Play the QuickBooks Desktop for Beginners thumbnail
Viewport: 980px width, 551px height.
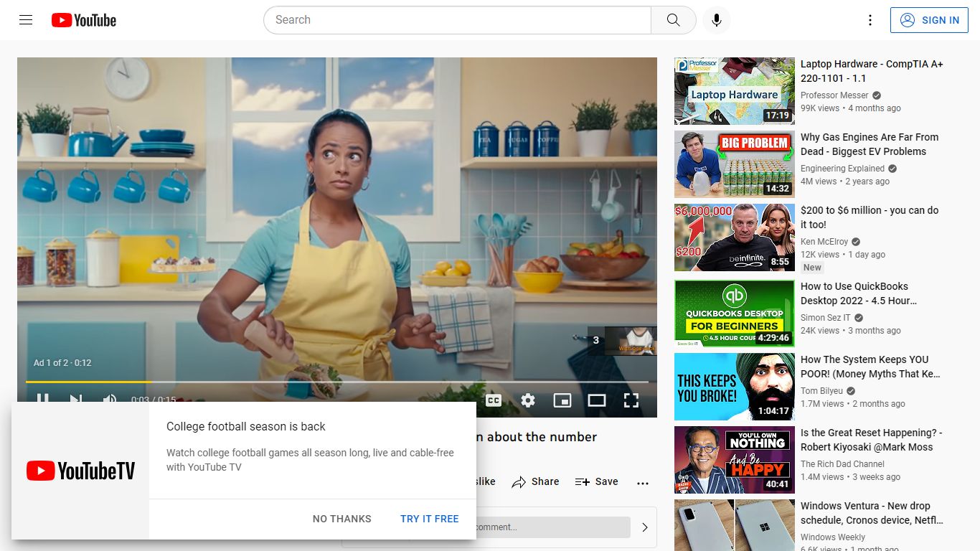click(x=735, y=314)
